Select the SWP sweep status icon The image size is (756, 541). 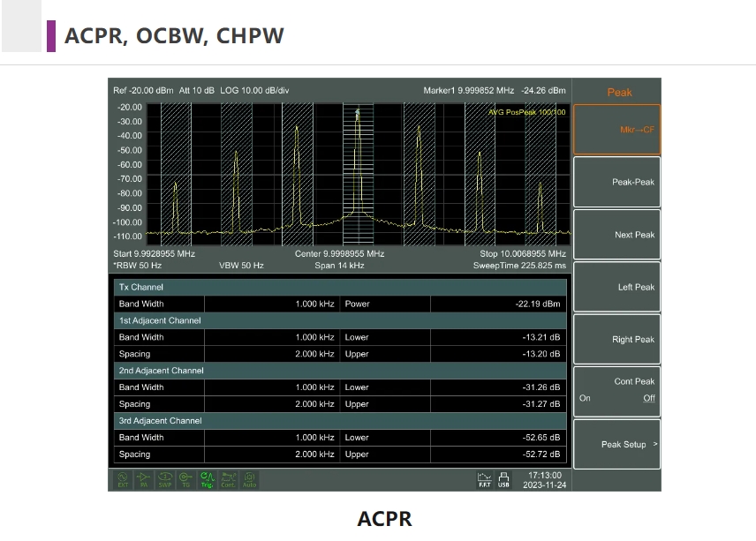click(x=165, y=479)
